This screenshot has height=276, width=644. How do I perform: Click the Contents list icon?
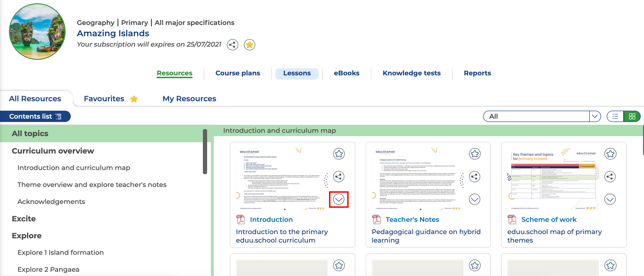pos(59,116)
